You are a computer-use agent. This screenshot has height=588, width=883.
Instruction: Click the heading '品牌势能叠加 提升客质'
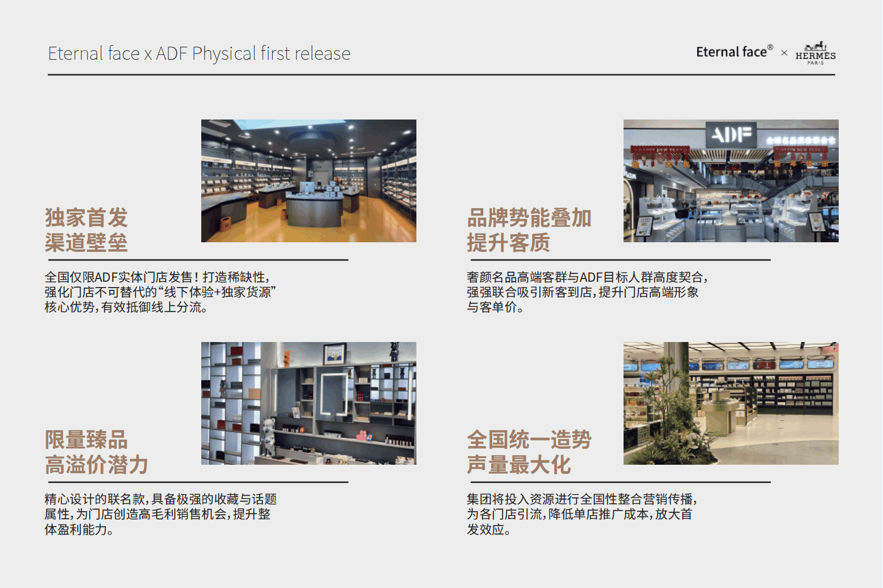(x=529, y=230)
